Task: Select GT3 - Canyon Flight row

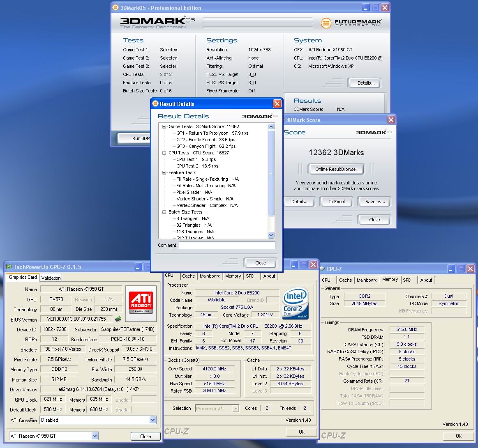Action: (x=206, y=146)
